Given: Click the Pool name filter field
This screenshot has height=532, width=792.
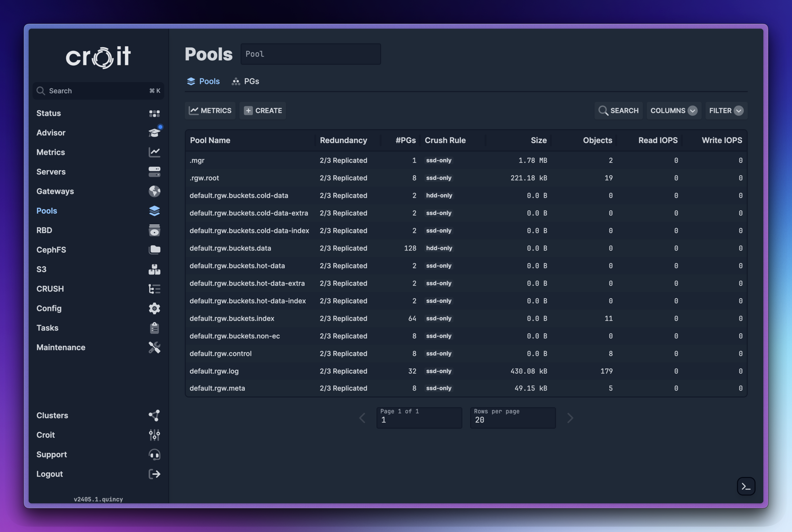Looking at the screenshot, I should pos(310,54).
